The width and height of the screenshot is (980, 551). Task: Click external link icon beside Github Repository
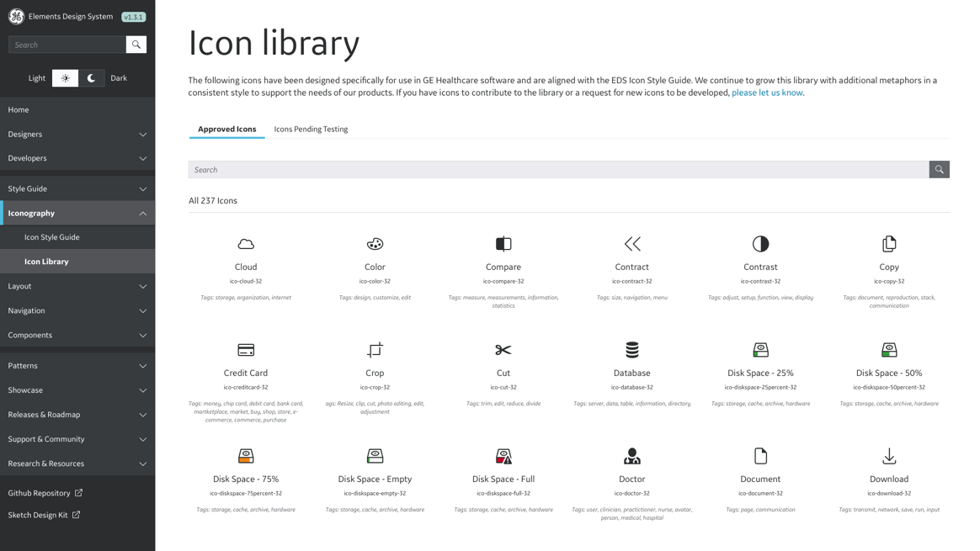click(x=79, y=493)
